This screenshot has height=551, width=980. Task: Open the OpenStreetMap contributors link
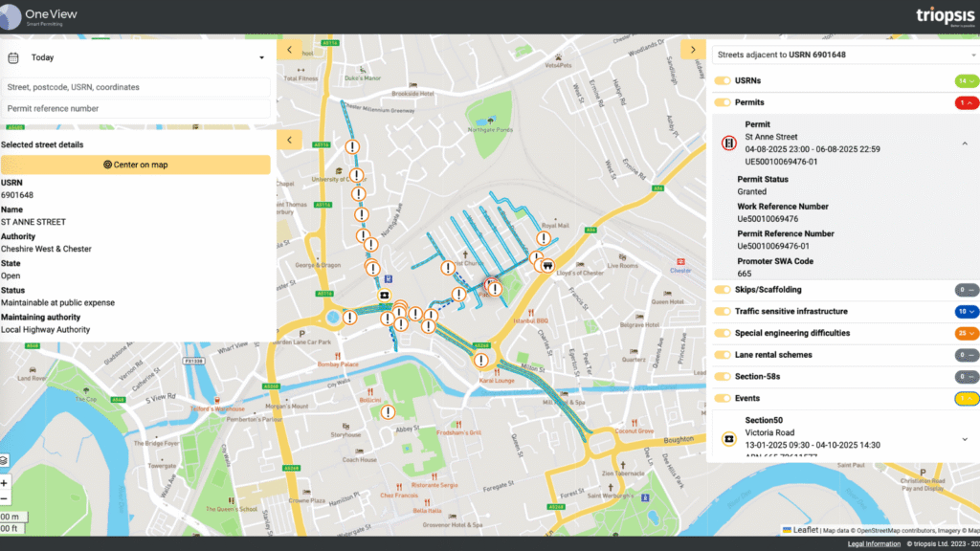pyautogui.click(x=885, y=530)
